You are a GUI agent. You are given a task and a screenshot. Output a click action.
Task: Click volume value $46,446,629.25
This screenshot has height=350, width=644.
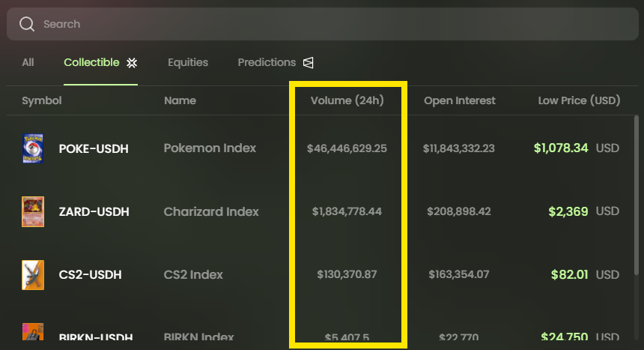pyautogui.click(x=347, y=148)
